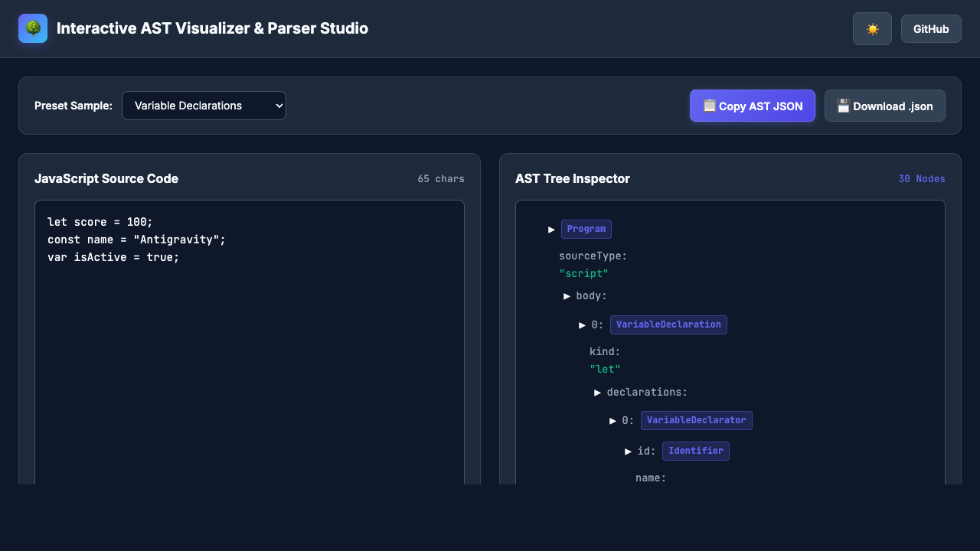This screenshot has height=551, width=980.
Task: Click the 30 Nodes counter
Action: coord(922,179)
